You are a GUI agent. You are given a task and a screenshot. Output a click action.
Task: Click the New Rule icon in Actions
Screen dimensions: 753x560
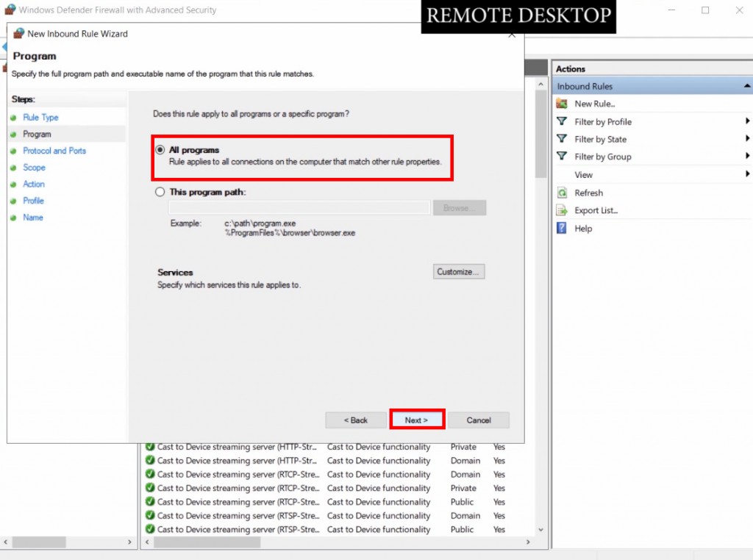point(561,103)
